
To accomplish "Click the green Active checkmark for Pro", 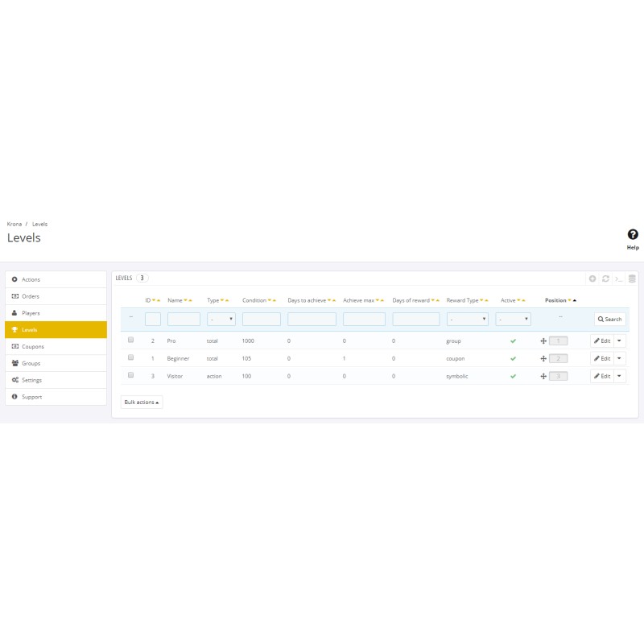I will pyautogui.click(x=513, y=341).
